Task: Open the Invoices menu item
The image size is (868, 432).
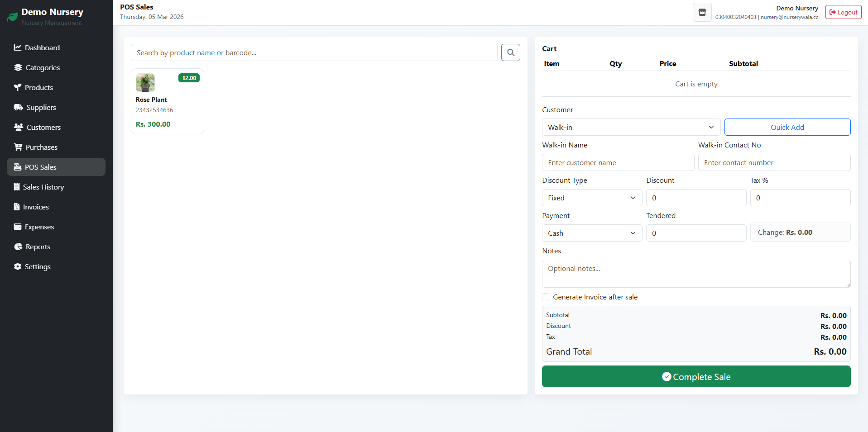Action: 36,207
